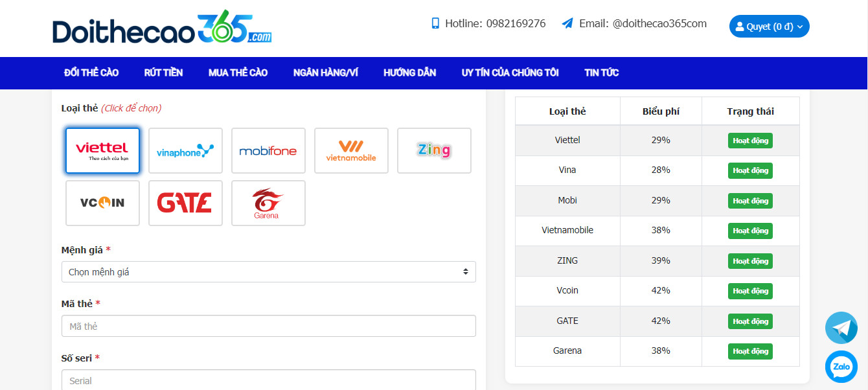This screenshot has width=868, height=390.
Task: Click the GATE cell in fee table
Action: (x=567, y=321)
